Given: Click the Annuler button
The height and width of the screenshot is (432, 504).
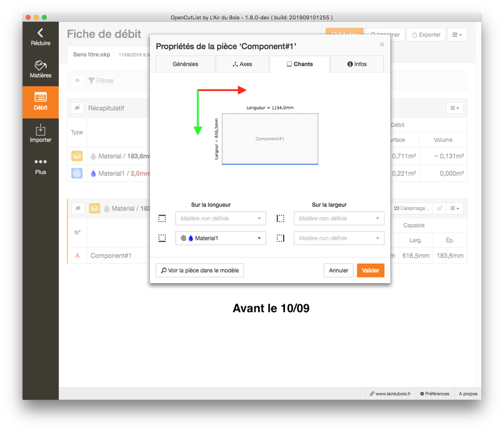Looking at the screenshot, I should point(339,270).
